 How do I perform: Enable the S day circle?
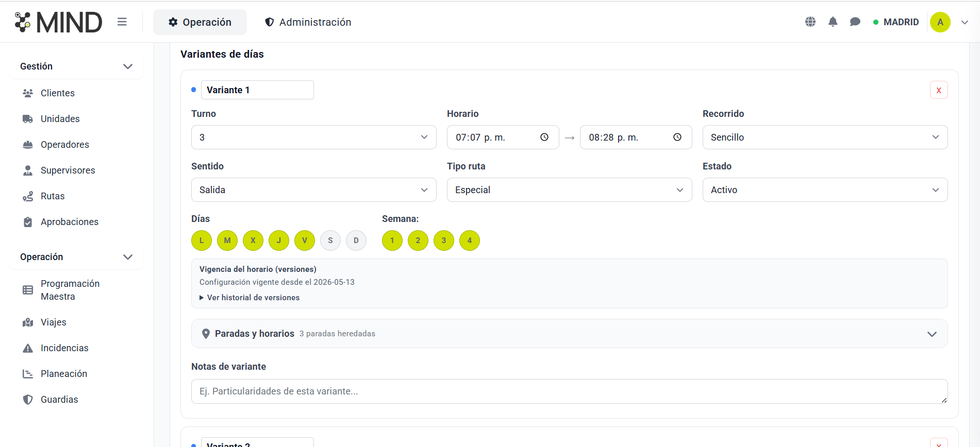click(x=330, y=240)
